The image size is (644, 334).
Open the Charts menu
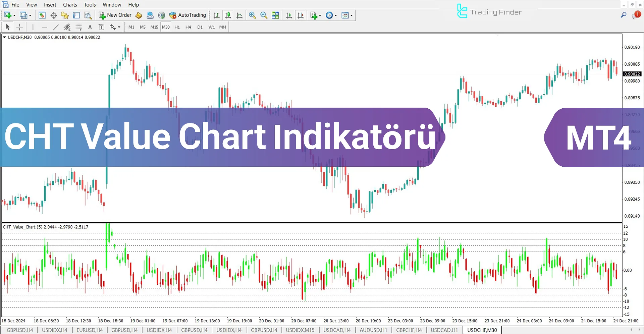pos(70,4)
